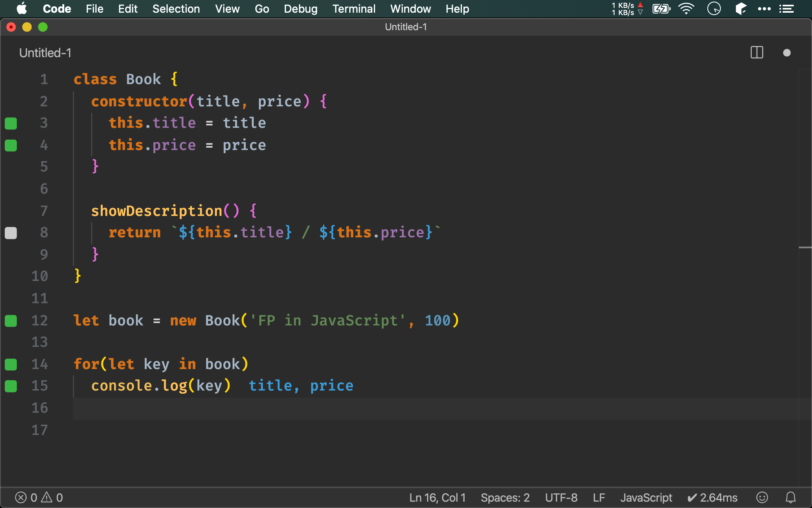
Task: Click the battery charging icon
Action: click(x=661, y=9)
